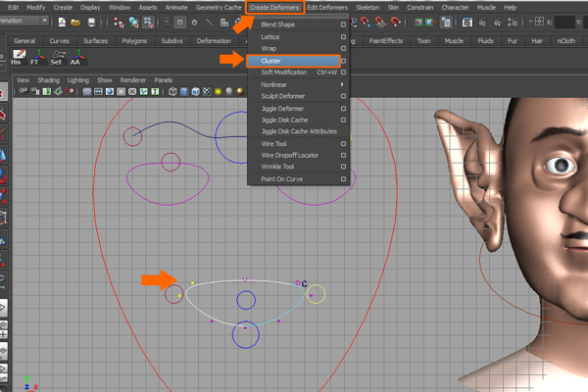Toggle viewport Film gate icon
The height and width of the screenshot is (392, 588).
98,91
